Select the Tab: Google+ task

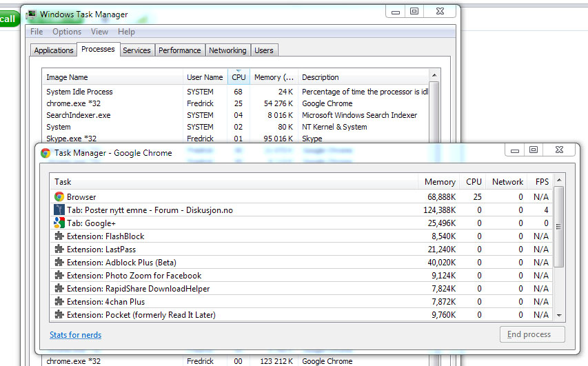302,223
